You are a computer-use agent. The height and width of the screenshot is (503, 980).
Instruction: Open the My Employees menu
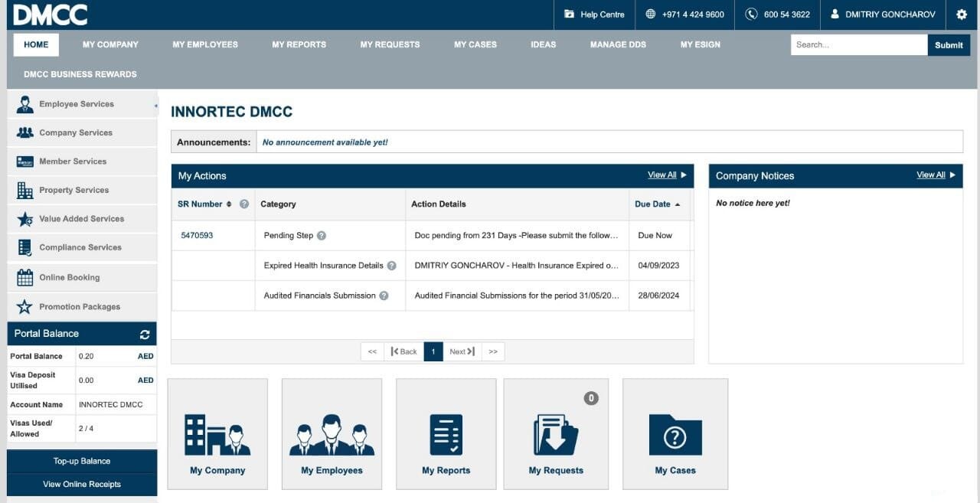point(205,44)
